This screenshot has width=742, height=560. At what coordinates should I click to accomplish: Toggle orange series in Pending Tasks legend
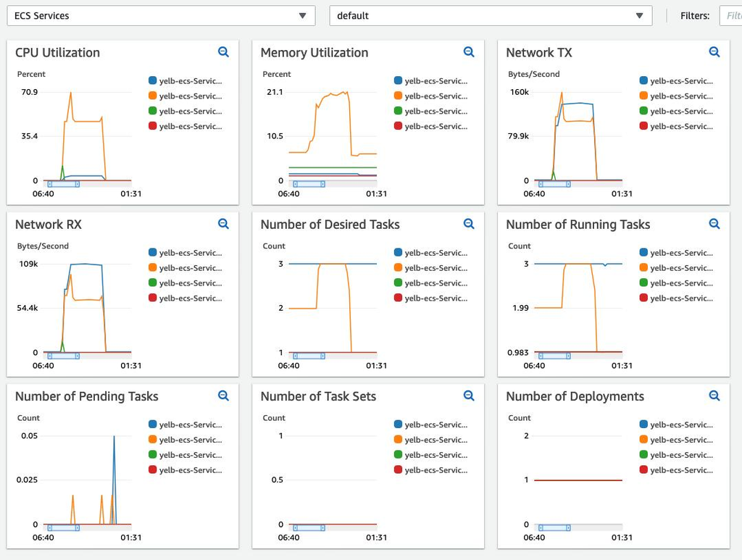click(185, 440)
